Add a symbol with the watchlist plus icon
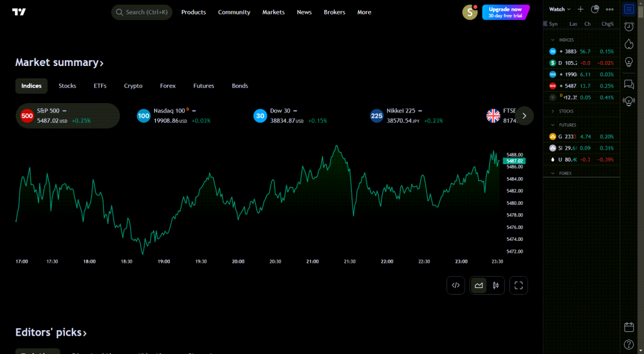This screenshot has width=644, height=354. coord(580,9)
